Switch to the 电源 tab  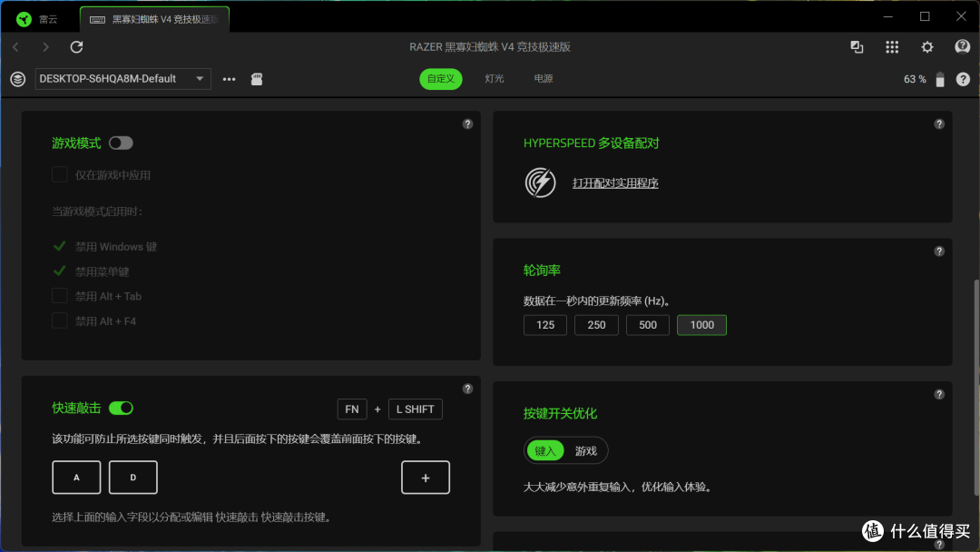click(x=544, y=79)
